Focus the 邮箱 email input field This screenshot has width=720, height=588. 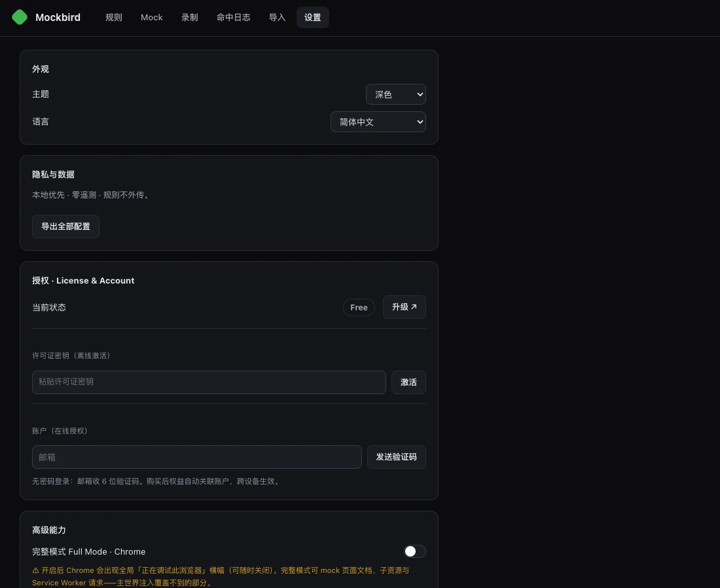[197, 457]
